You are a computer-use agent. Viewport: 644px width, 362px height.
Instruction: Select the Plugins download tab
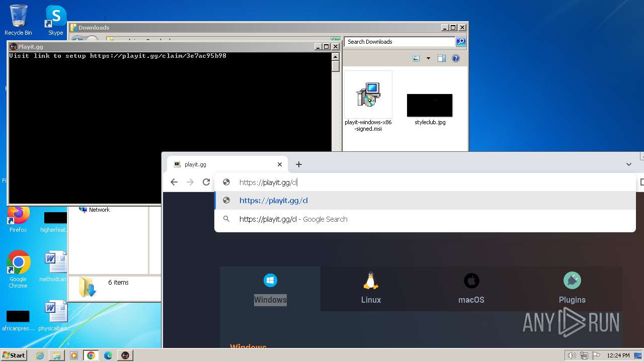point(572,289)
